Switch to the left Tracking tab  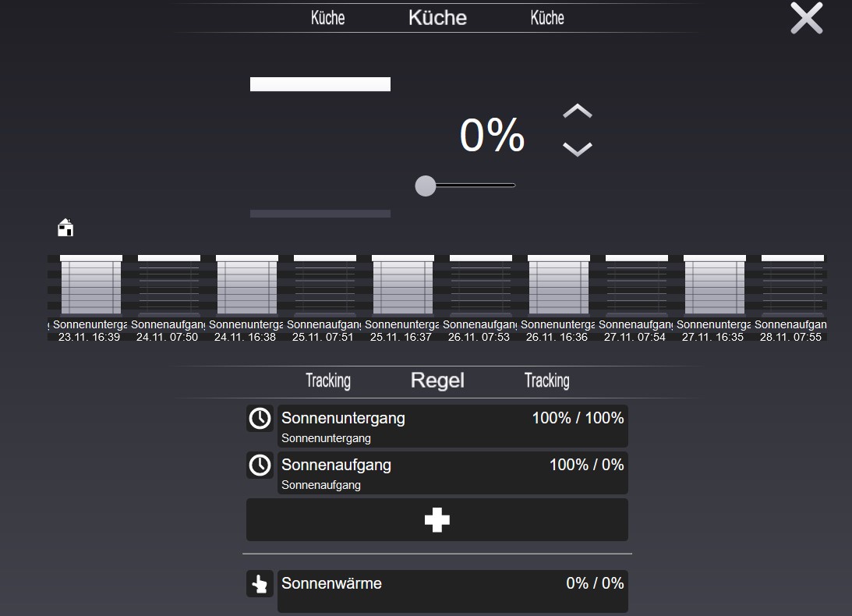(327, 381)
